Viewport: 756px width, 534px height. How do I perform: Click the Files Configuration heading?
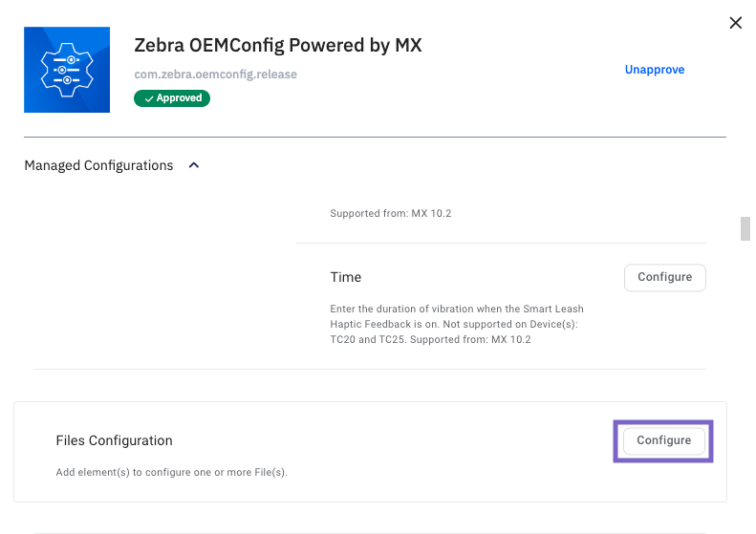pos(115,440)
